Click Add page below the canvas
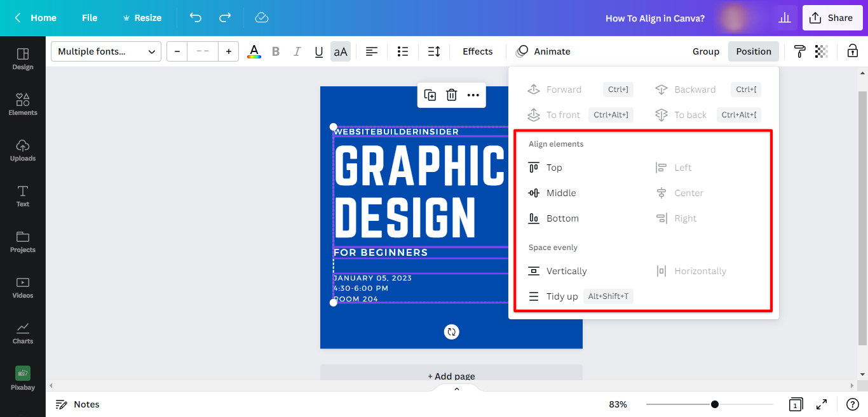868x417 pixels. click(451, 376)
